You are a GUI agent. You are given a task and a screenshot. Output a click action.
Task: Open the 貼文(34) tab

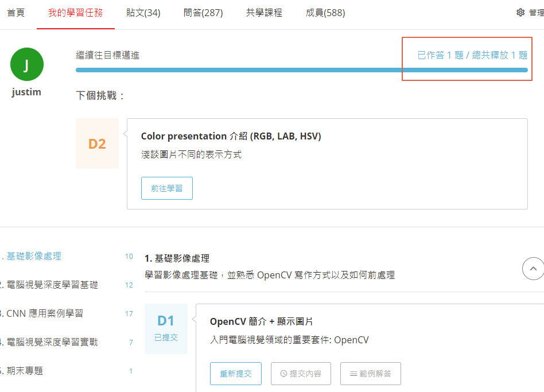point(143,13)
